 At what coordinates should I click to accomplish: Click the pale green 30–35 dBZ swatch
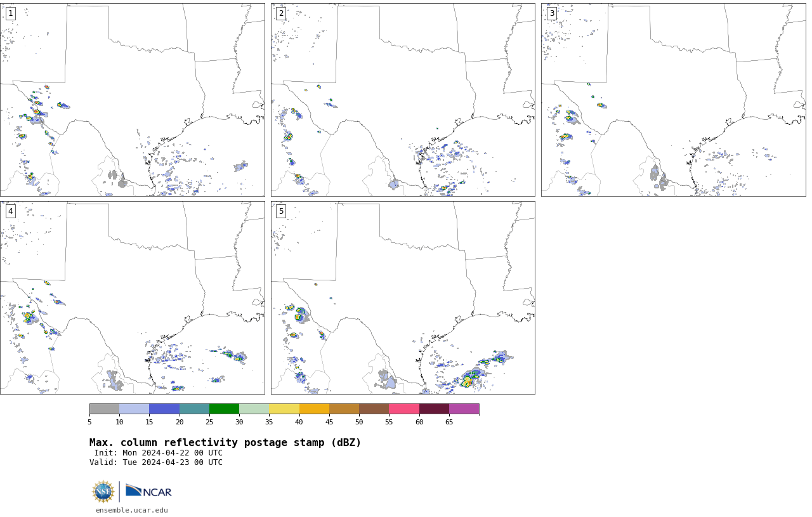[254, 409]
